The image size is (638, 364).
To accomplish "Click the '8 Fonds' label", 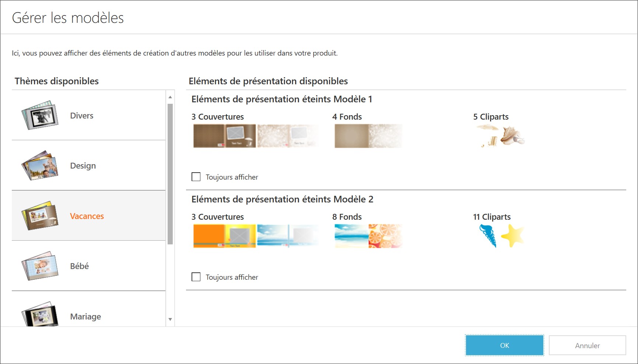I will 347,217.
